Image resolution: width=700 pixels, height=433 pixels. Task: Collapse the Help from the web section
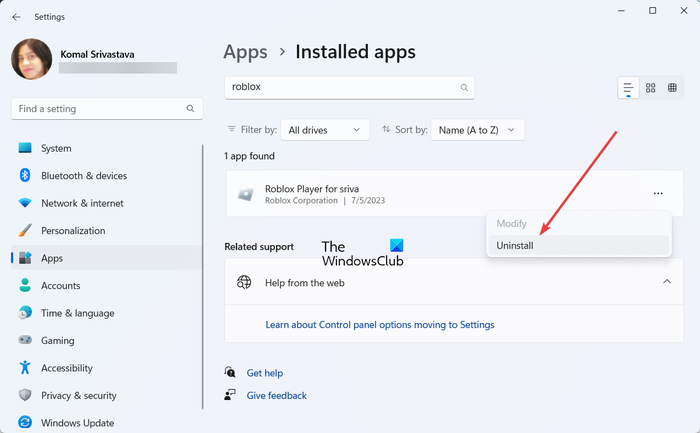(x=666, y=282)
